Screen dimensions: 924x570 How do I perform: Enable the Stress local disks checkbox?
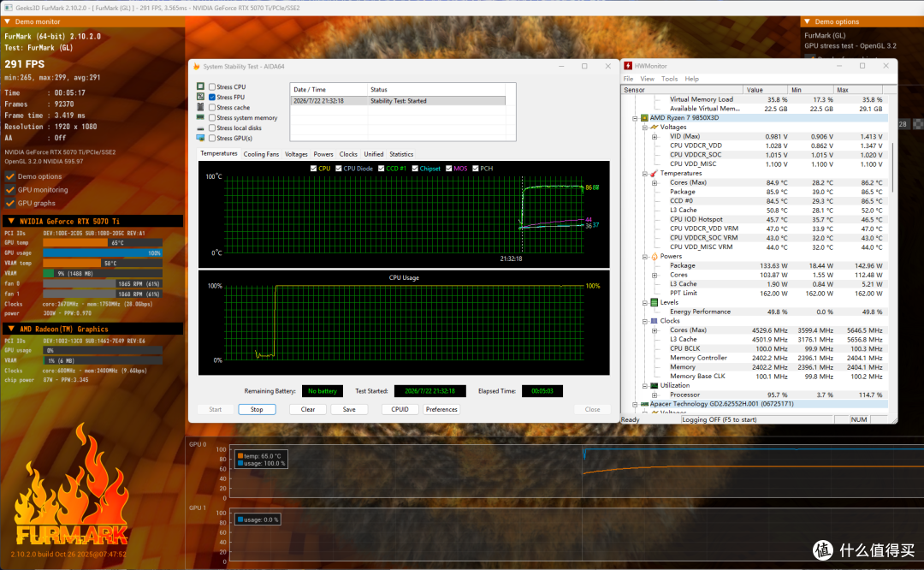(212, 128)
